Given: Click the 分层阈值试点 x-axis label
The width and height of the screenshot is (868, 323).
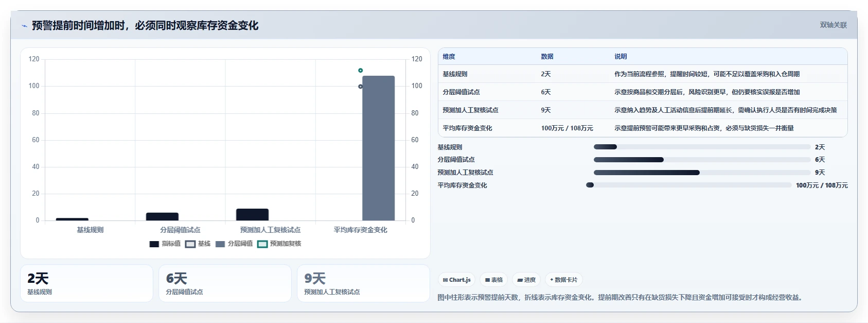Looking at the screenshot, I should coord(180,230).
